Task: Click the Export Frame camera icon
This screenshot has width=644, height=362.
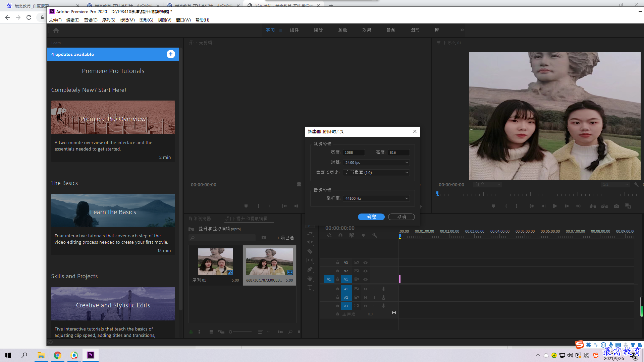Action: 616,206
